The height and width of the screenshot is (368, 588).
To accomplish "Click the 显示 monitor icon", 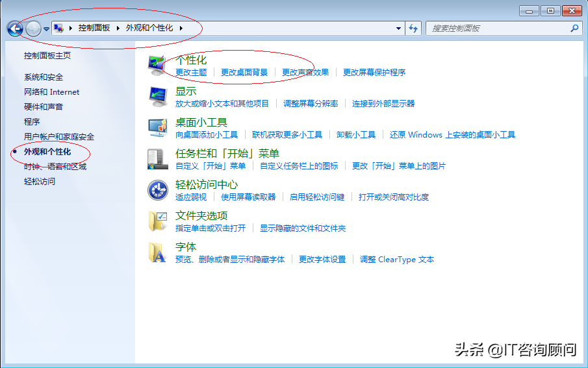I will pos(157,97).
